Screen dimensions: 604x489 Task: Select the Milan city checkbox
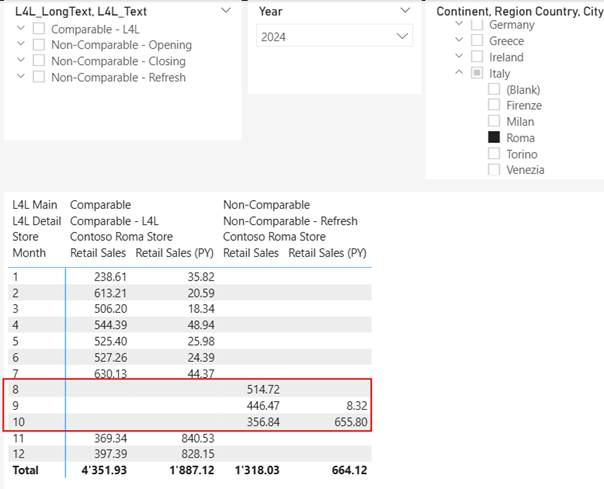(x=494, y=122)
